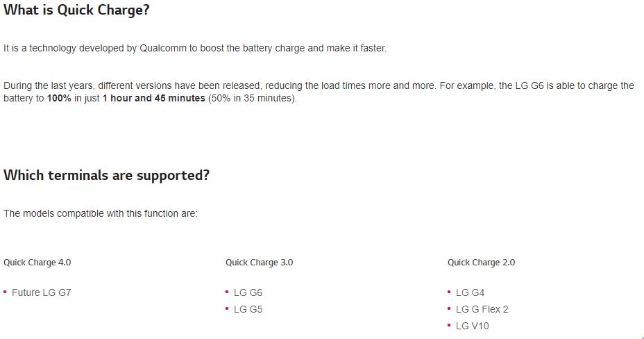This screenshot has width=644, height=339.
Task: Click the red bullet beside LG V10
Action: [449, 326]
